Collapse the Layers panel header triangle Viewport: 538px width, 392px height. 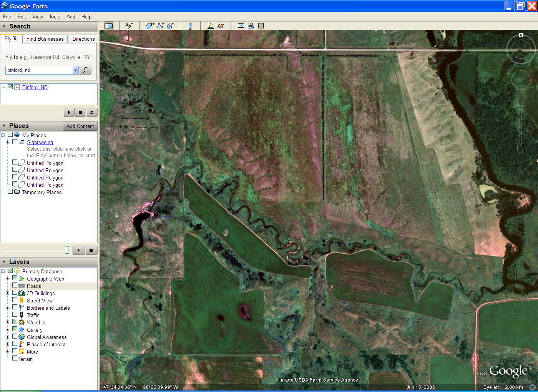(x=4, y=262)
